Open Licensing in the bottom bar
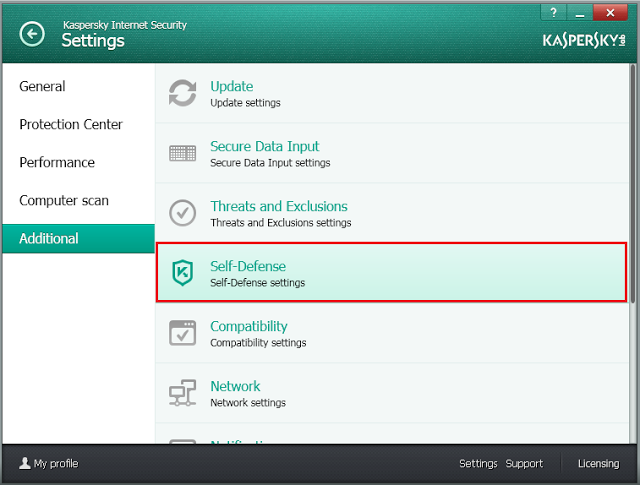This screenshot has width=640, height=485. click(x=598, y=463)
